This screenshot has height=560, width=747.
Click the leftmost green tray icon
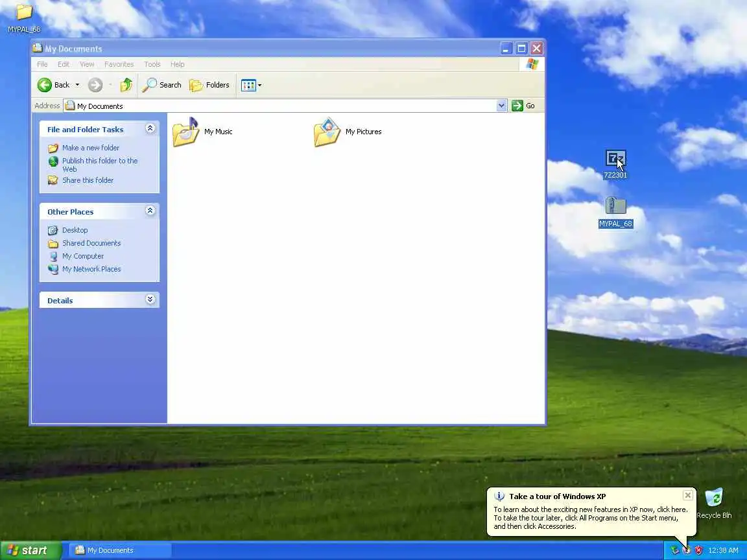click(674, 550)
